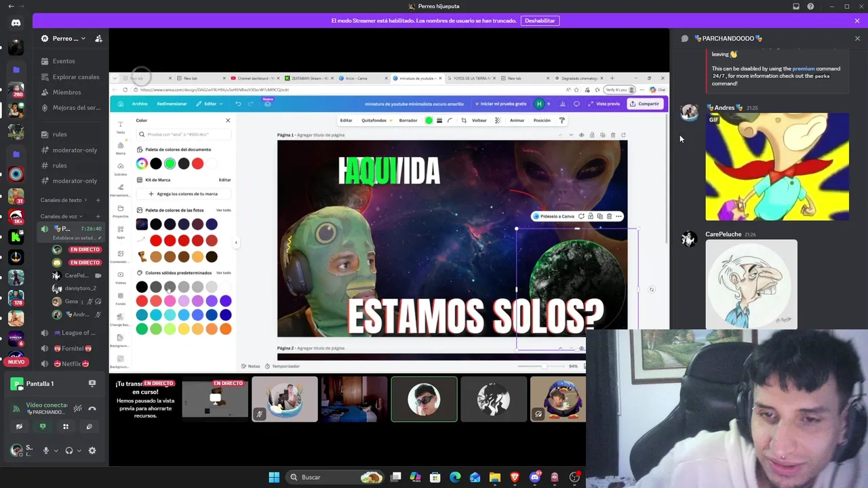Image resolution: width=868 pixels, height=488 pixels.
Task: Toggle Discord headphone deafen
Action: 68,450
